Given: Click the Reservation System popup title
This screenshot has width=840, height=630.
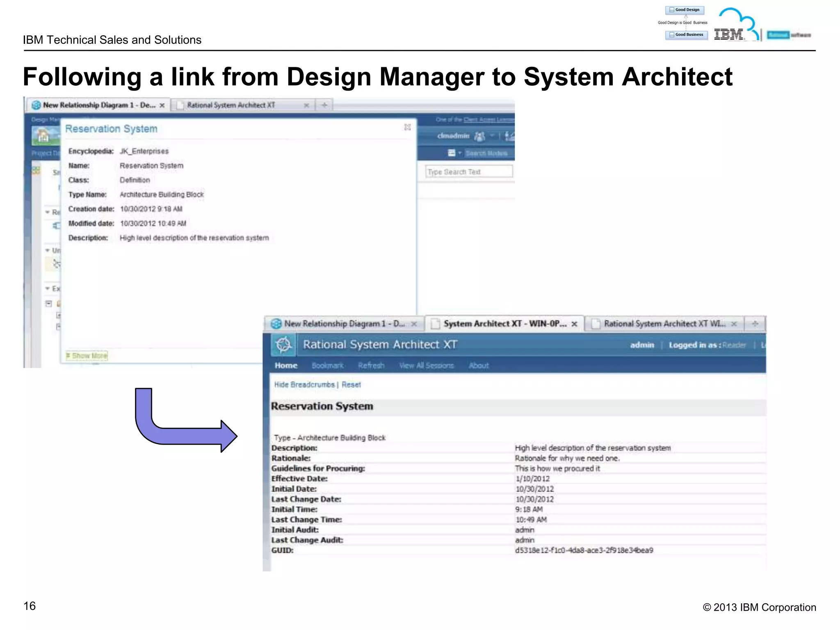Looking at the screenshot, I should coord(111,129).
